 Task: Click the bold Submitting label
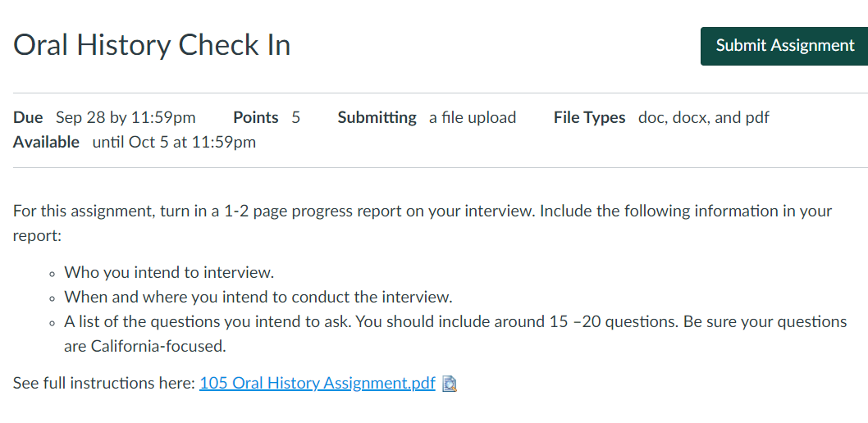(x=377, y=118)
